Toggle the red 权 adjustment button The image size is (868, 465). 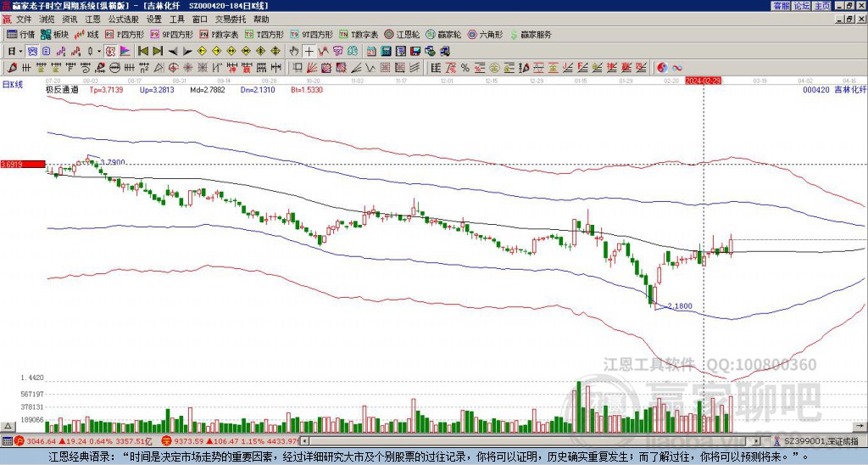110,52
